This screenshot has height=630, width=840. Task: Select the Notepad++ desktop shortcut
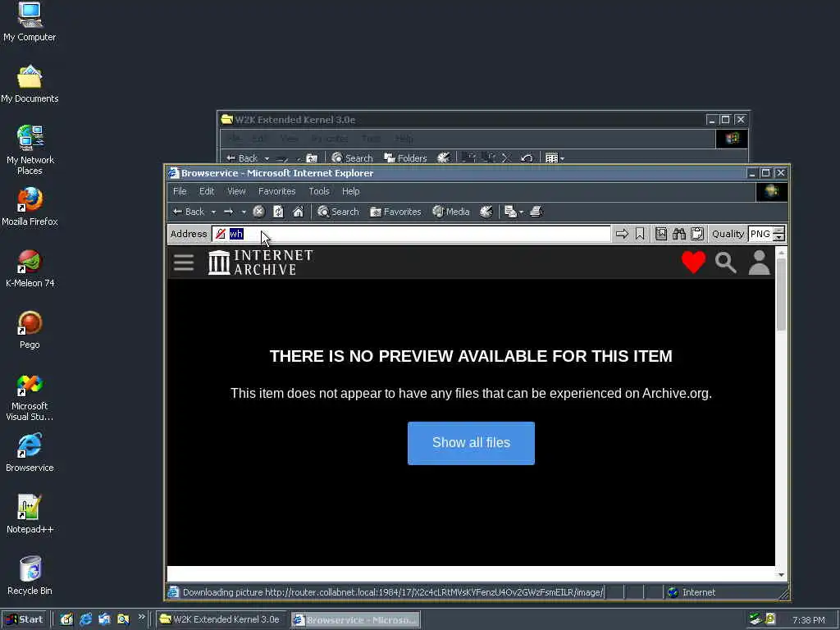(x=30, y=514)
